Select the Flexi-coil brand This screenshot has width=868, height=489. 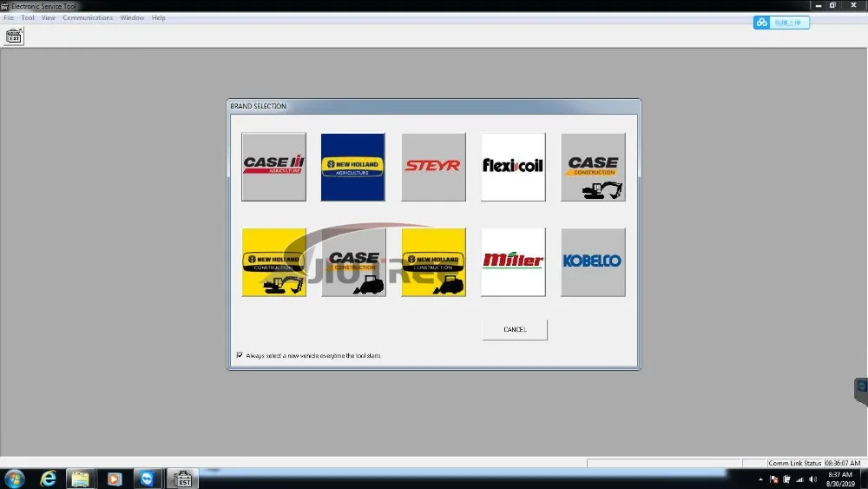click(x=513, y=167)
